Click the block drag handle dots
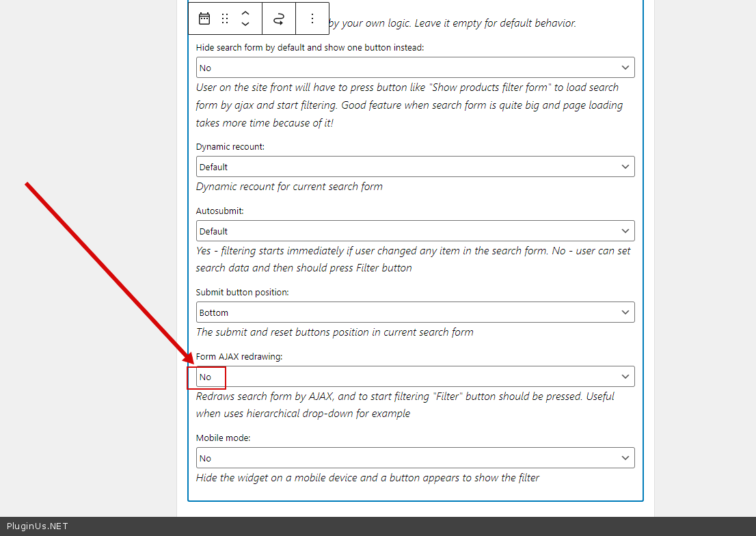Screen dimensions: 756x536 [225, 18]
